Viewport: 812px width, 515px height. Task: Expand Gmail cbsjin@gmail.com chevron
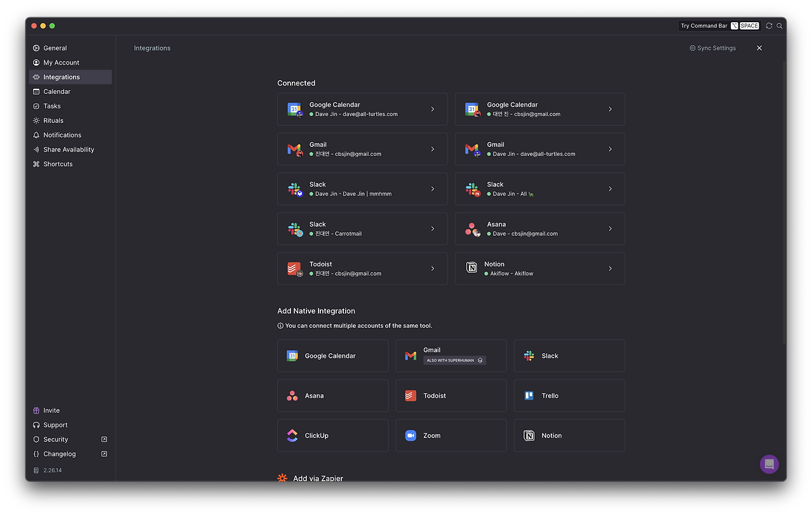(x=433, y=149)
